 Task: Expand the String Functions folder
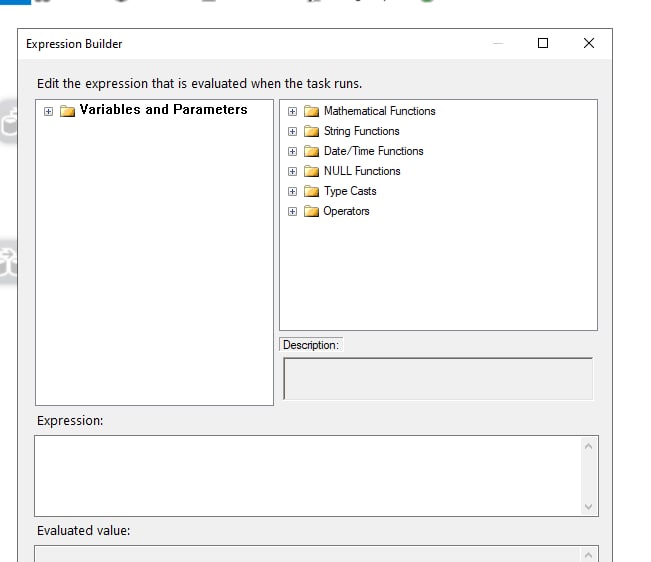292,131
